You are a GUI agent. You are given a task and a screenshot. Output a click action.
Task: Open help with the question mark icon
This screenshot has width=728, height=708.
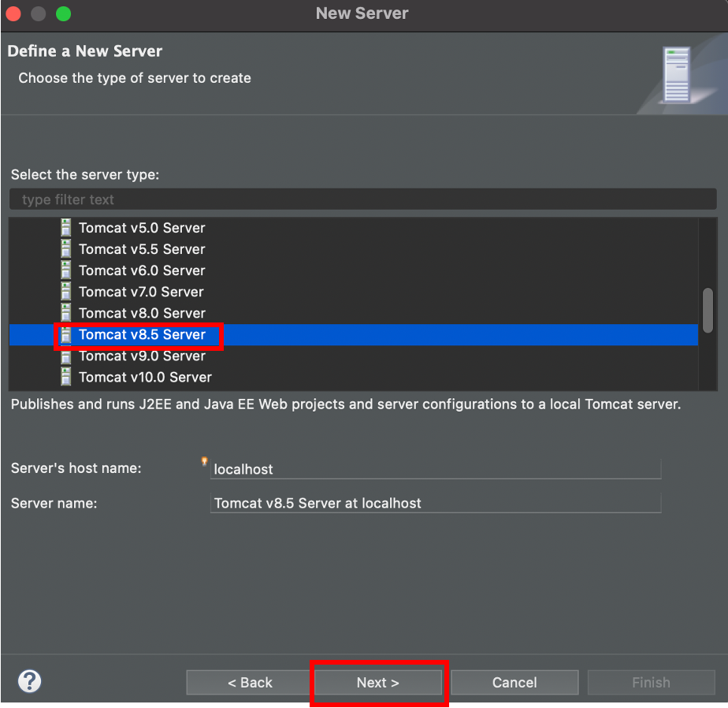point(30,681)
